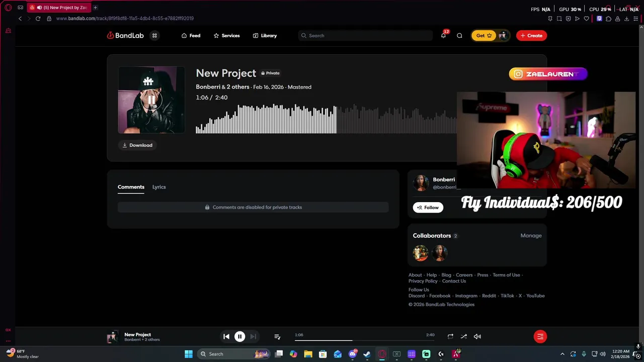Select the New Project browser tab
This screenshot has height=362, width=644.
click(59, 8)
